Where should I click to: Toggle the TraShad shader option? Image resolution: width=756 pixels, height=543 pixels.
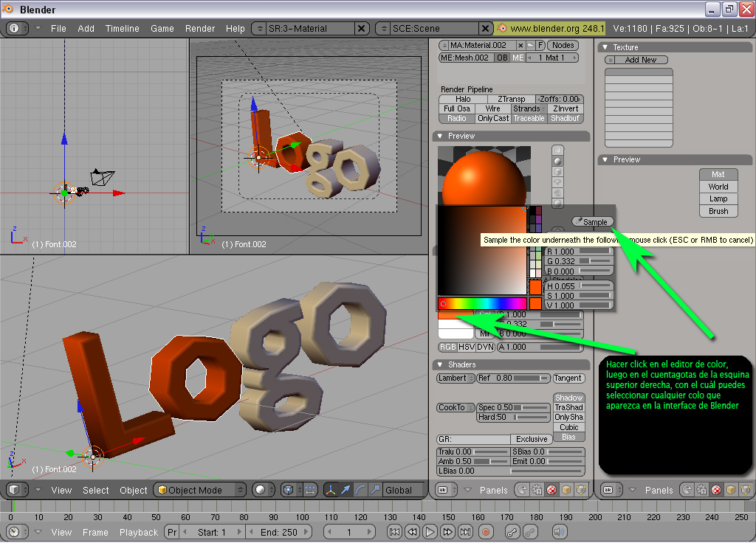click(568, 407)
